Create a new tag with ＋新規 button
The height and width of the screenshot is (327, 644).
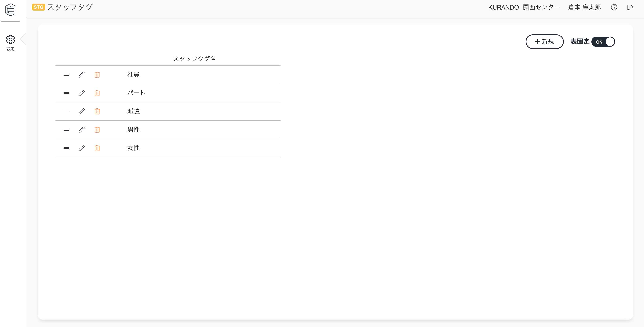pos(544,42)
